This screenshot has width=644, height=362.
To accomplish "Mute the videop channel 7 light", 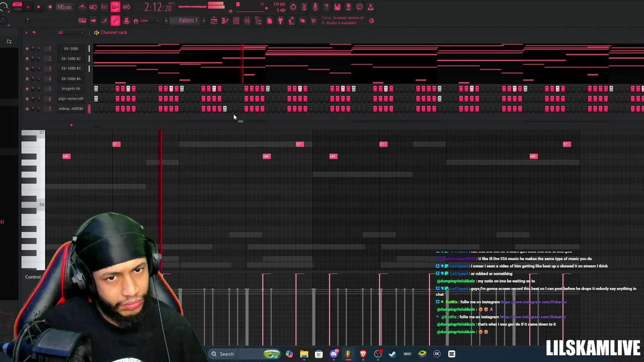I will [27, 109].
